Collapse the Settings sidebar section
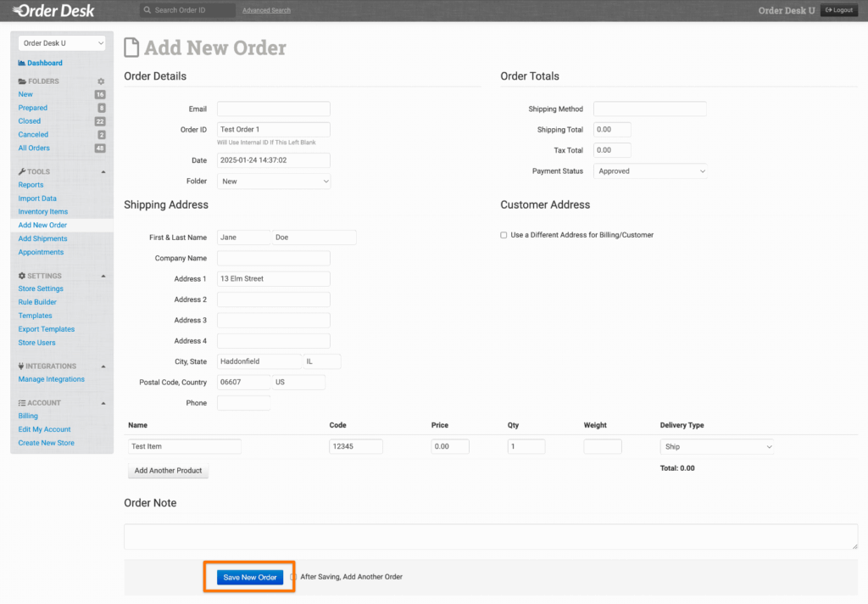 coord(103,276)
